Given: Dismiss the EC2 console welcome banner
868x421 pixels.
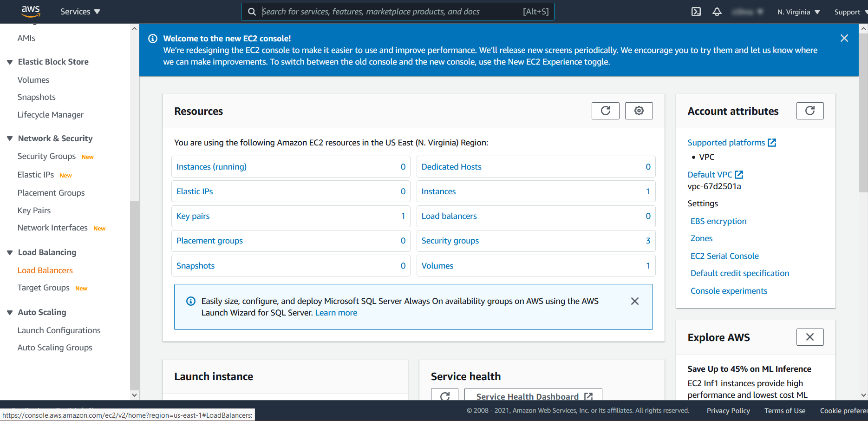Looking at the screenshot, I should click(844, 38).
